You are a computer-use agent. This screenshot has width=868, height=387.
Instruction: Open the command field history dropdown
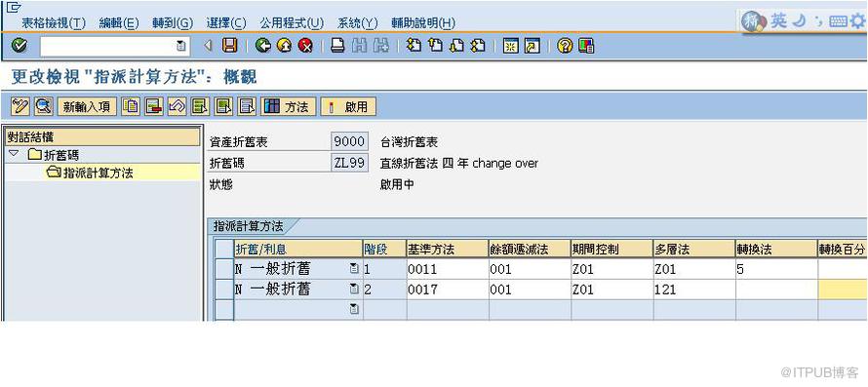pos(181,46)
